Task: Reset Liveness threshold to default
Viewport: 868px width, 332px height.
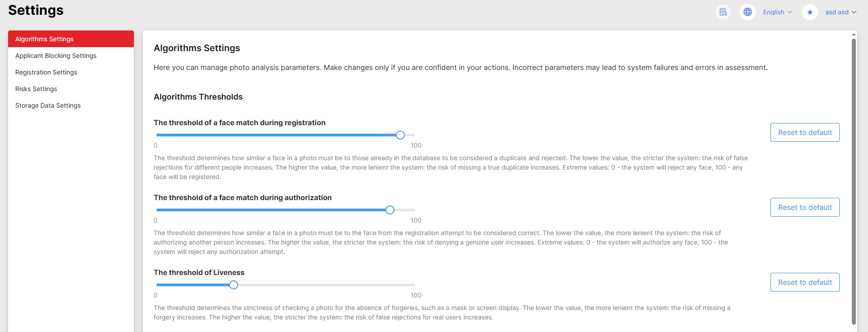Action: coord(805,282)
